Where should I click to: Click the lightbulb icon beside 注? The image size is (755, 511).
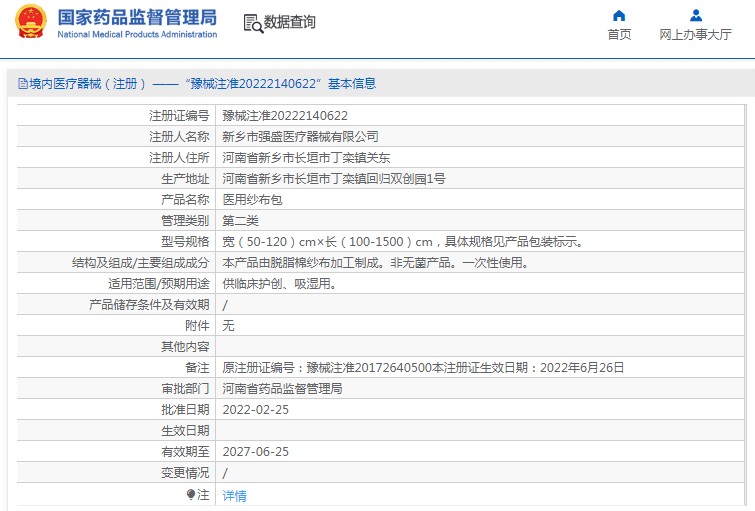tap(190, 494)
